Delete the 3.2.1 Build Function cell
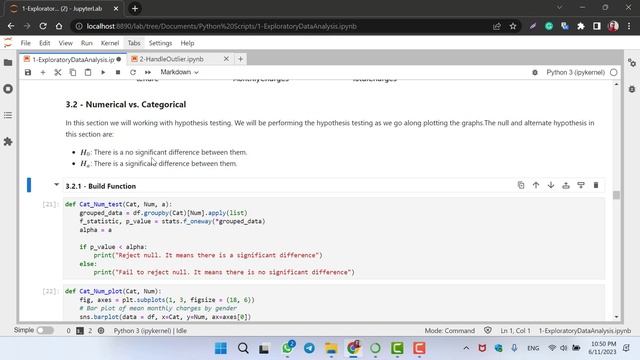 click(x=596, y=185)
